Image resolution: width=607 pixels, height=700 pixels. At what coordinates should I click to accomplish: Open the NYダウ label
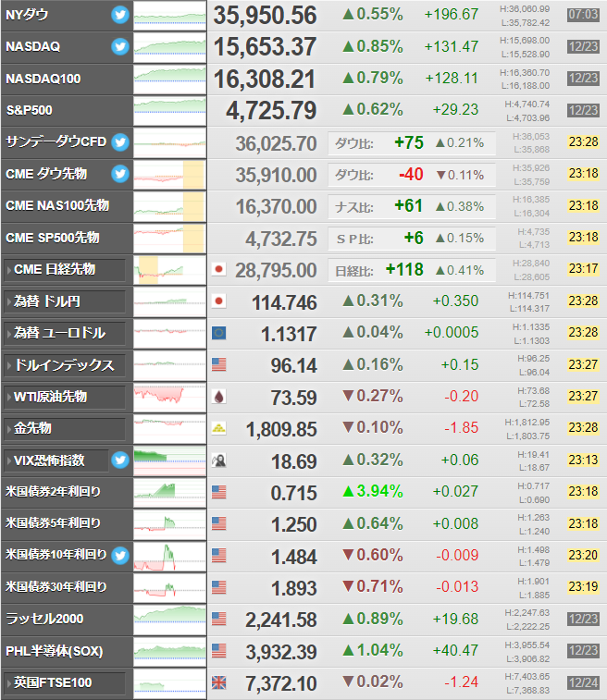tap(27, 15)
